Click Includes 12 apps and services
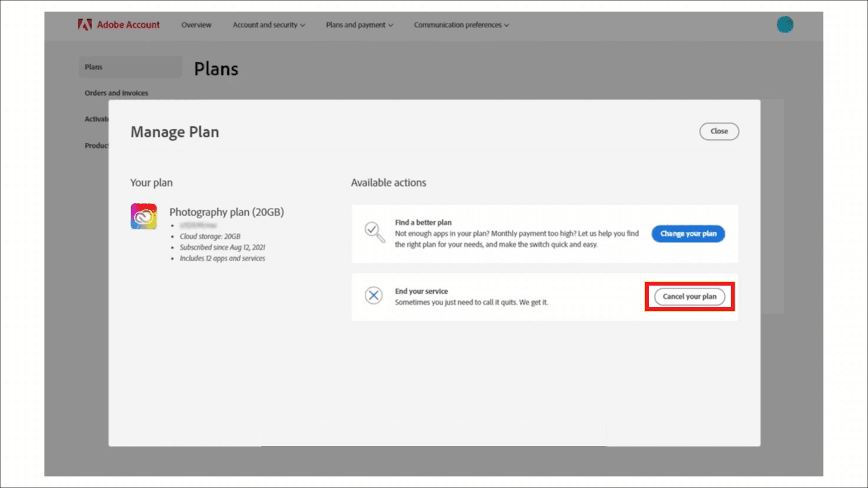Viewport: 868px width, 488px height. click(x=222, y=258)
